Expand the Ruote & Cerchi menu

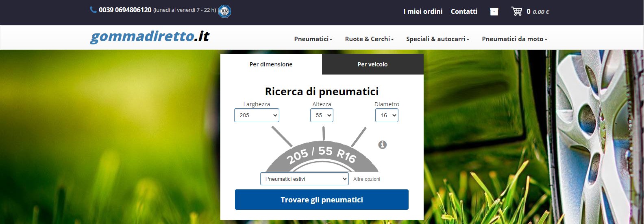pyautogui.click(x=369, y=39)
